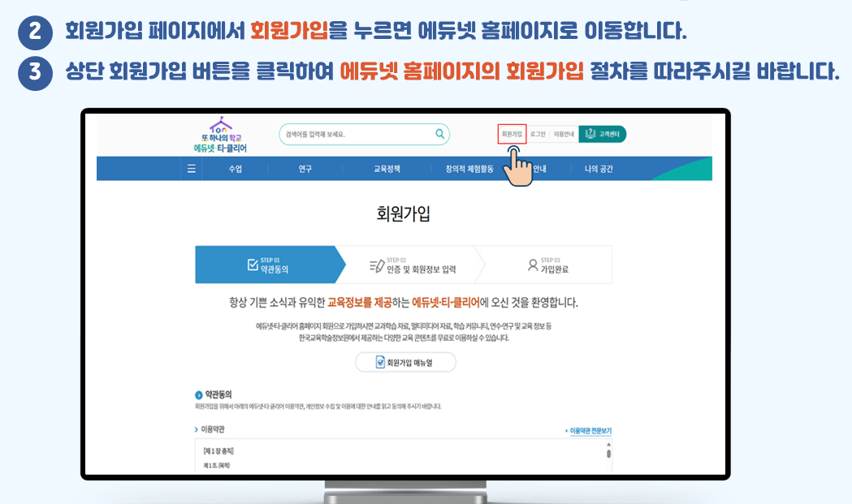Click the 이용안내 link

(x=564, y=134)
